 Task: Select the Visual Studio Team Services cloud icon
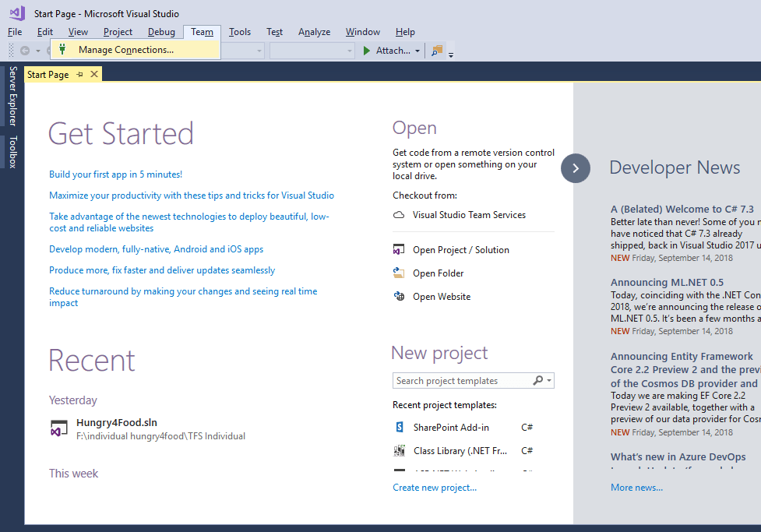397,214
